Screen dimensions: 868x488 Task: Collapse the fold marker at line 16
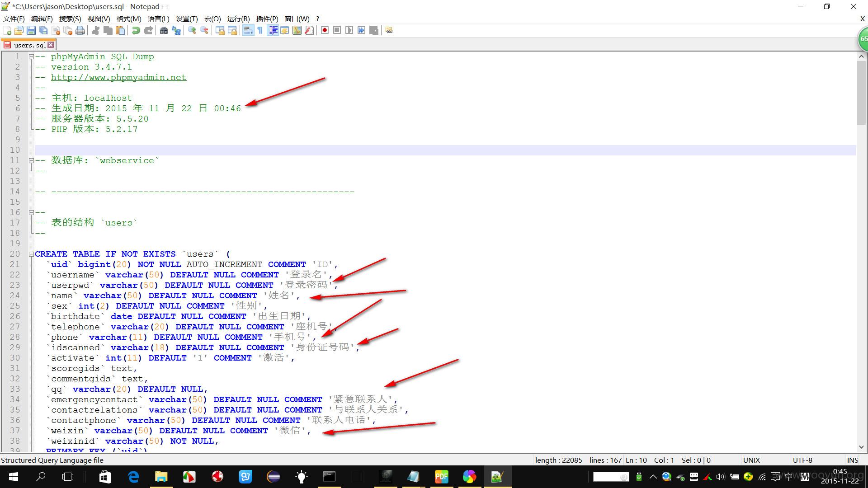31,212
